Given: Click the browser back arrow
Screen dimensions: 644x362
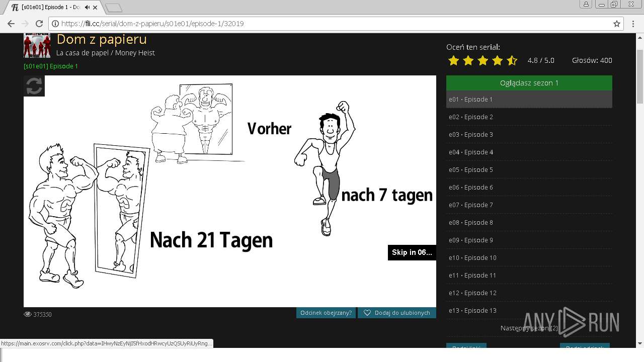Looking at the screenshot, I should [x=11, y=24].
